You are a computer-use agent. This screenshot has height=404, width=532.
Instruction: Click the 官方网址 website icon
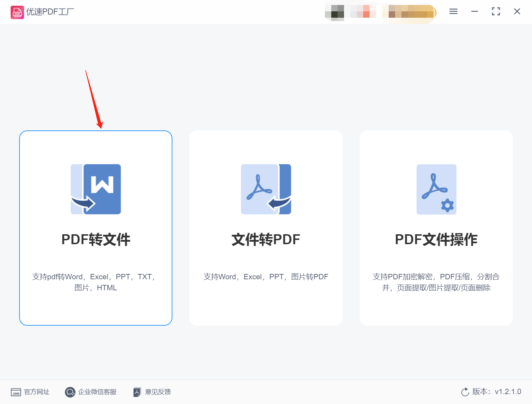(16, 392)
